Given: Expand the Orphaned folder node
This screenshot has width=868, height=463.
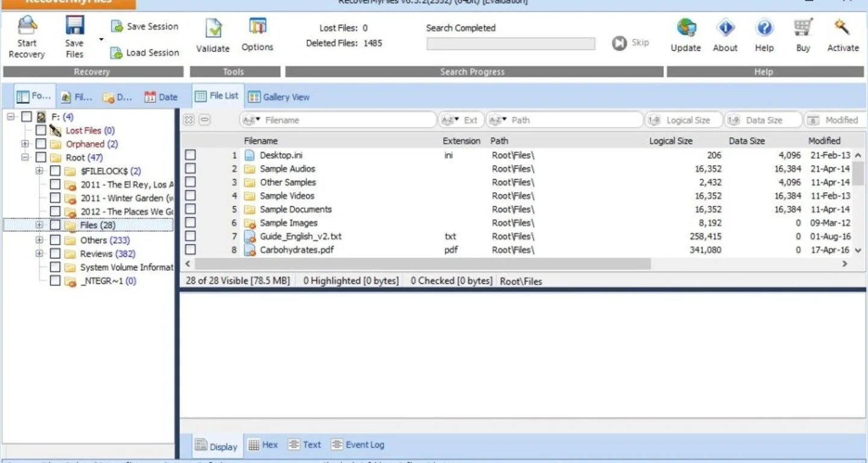Looking at the screenshot, I should click(x=25, y=144).
